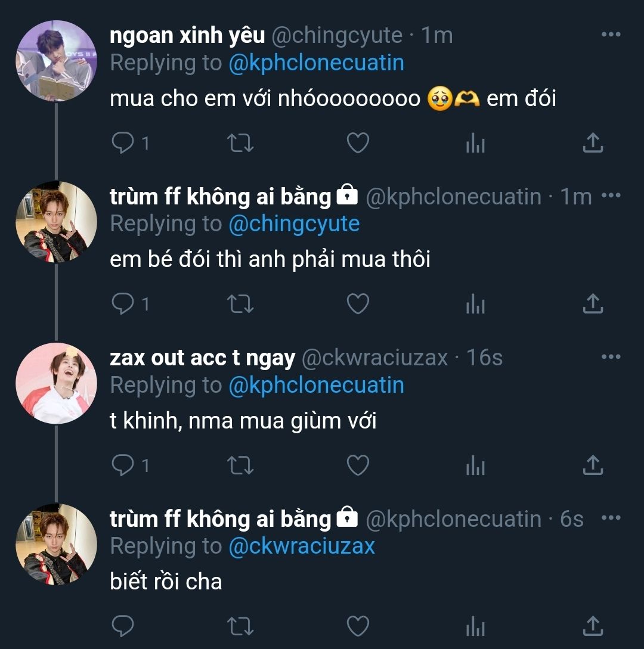
Task: Open zax out acc t ngay's avatar
Action: tap(56, 383)
